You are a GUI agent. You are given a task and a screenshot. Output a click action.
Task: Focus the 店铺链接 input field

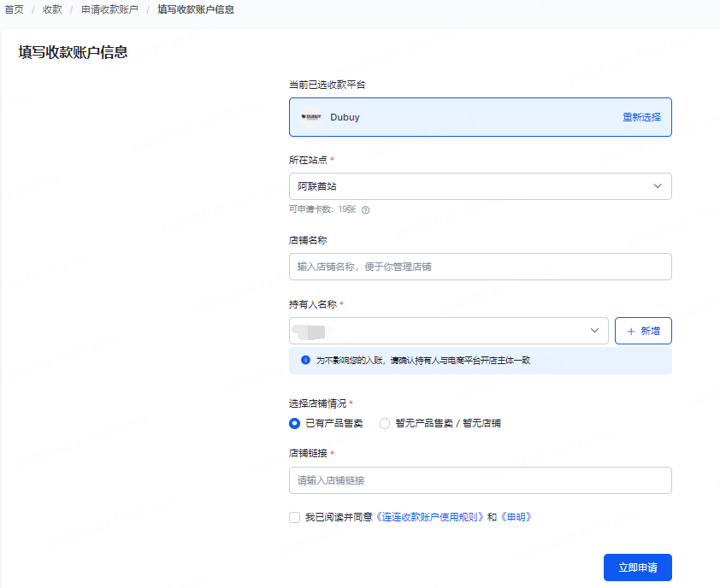tap(479, 480)
